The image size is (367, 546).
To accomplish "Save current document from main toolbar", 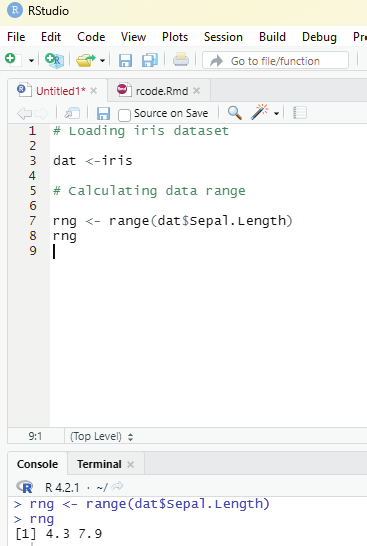I will (125, 60).
